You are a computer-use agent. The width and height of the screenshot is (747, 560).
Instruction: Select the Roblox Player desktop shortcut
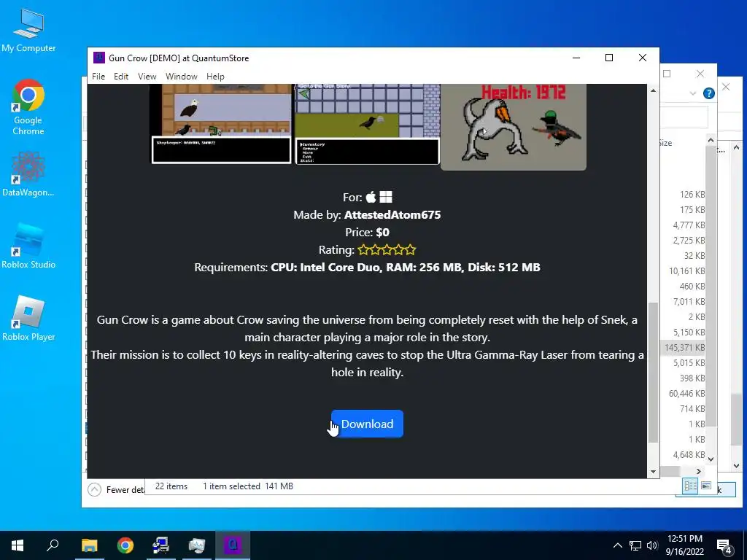click(28, 318)
